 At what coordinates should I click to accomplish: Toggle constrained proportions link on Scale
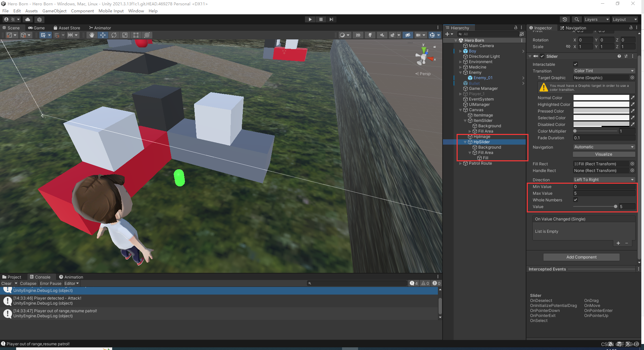click(568, 46)
